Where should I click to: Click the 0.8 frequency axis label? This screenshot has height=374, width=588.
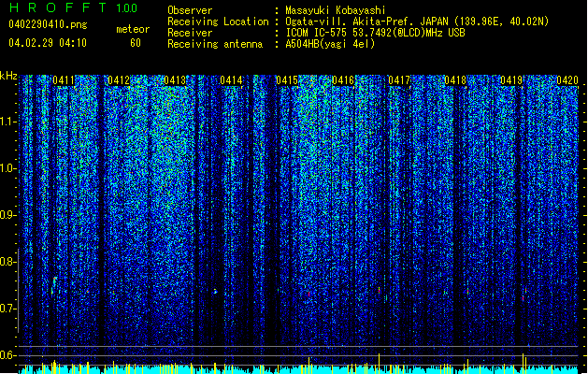click(7, 262)
